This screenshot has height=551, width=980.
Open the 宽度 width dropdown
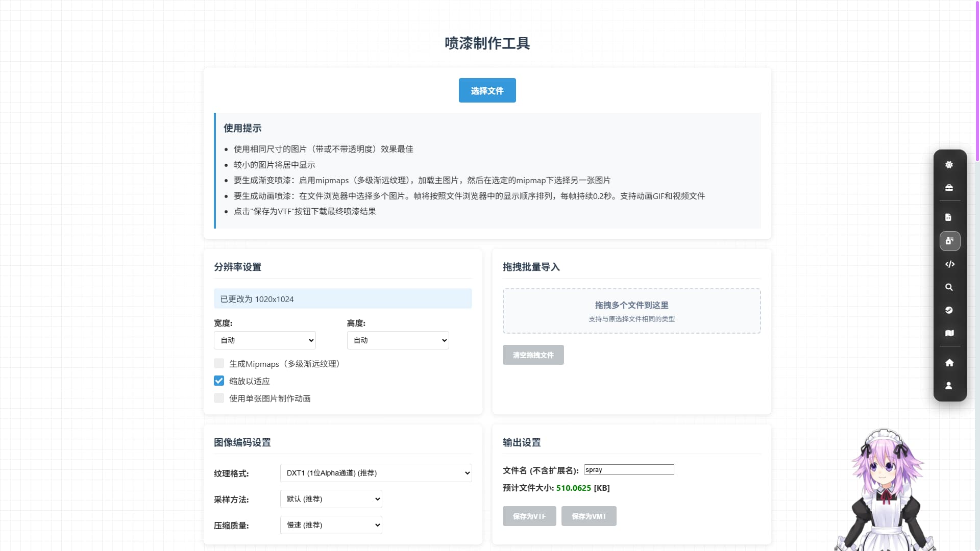264,340
